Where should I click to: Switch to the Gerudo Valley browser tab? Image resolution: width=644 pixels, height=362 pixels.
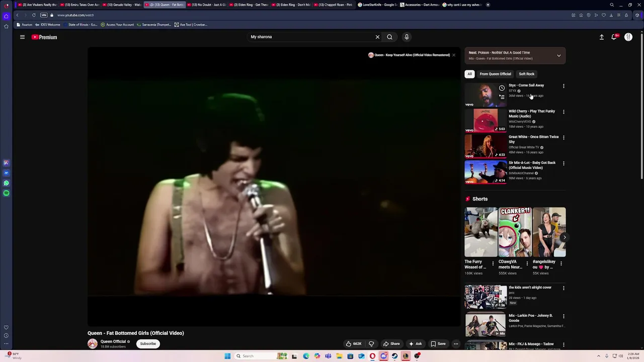pos(123,5)
